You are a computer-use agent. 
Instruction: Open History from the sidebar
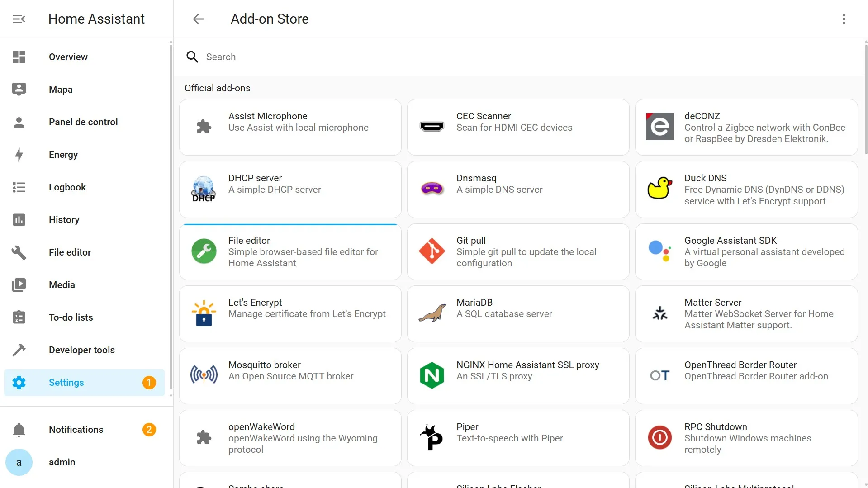pyautogui.click(x=84, y=220)
